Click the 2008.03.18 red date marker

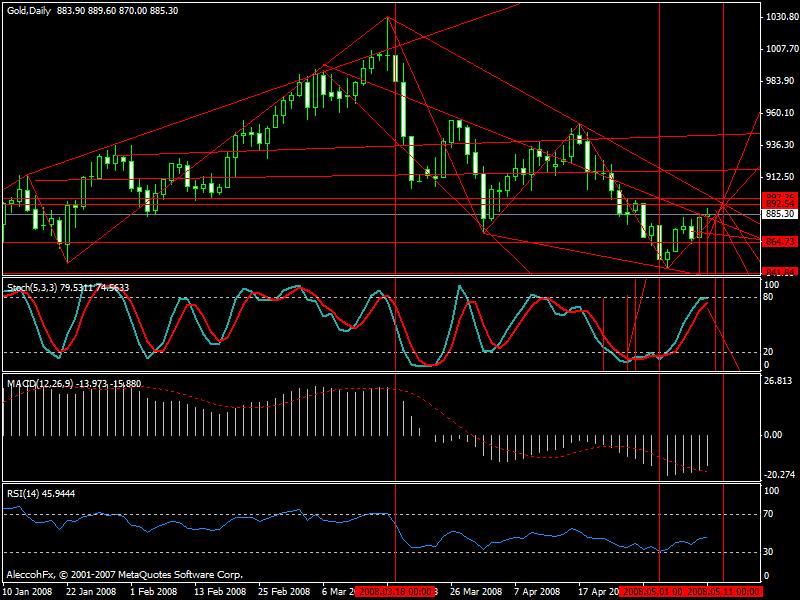[395, 591]
